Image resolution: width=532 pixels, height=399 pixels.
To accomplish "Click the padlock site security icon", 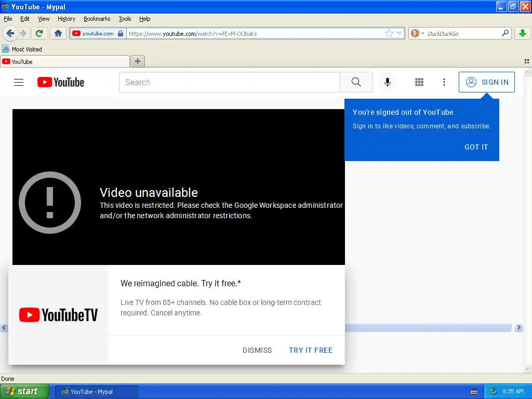I will point(121,33).
